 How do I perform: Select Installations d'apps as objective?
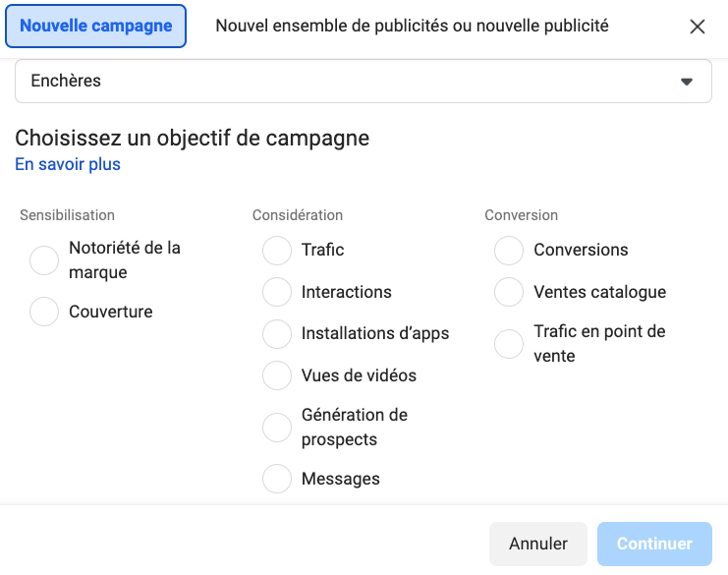[277, 334]
